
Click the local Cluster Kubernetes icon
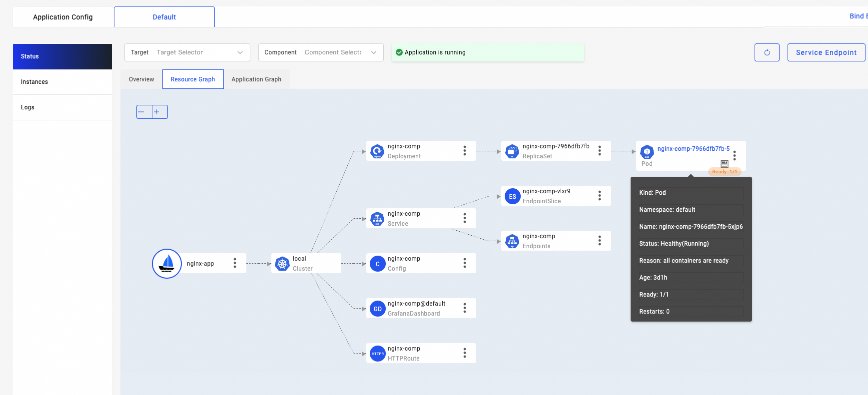[282, 264]
